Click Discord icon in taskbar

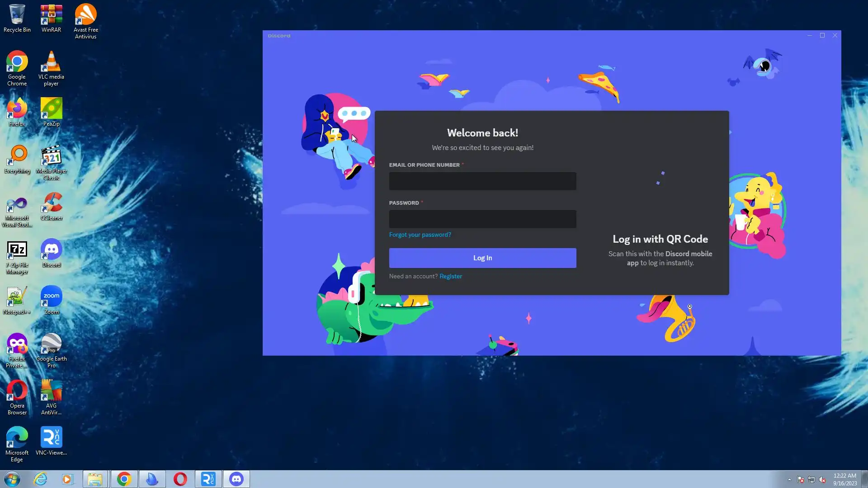236,479
